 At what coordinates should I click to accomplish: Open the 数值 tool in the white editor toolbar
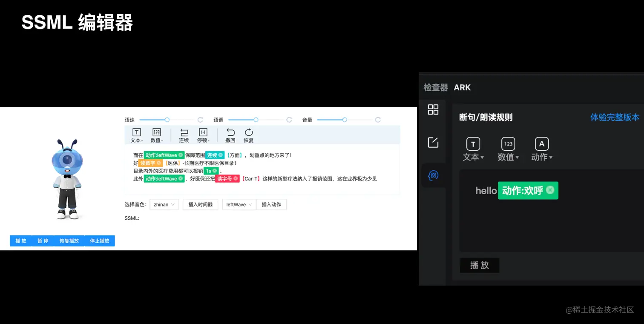[x=156, y=135]
